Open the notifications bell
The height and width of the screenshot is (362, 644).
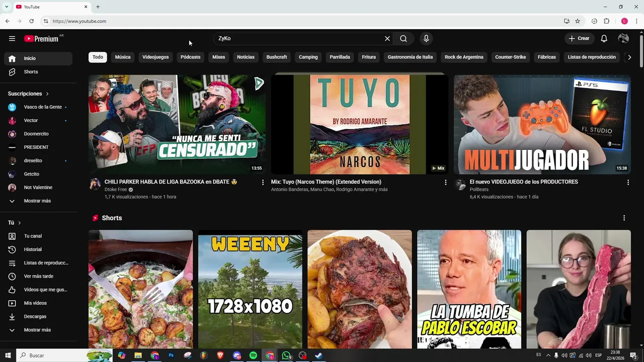point(604,39)
